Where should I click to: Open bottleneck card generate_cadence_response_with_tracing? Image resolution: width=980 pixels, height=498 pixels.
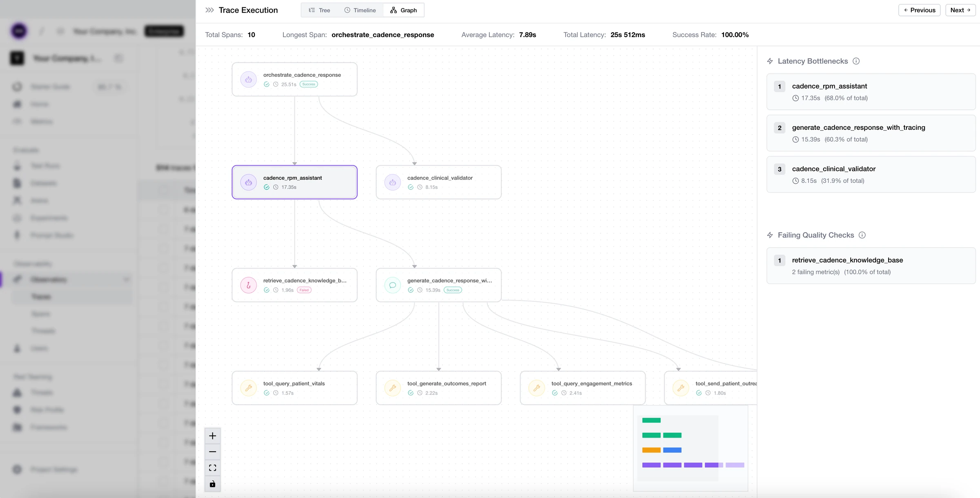(x=871, y=133)
